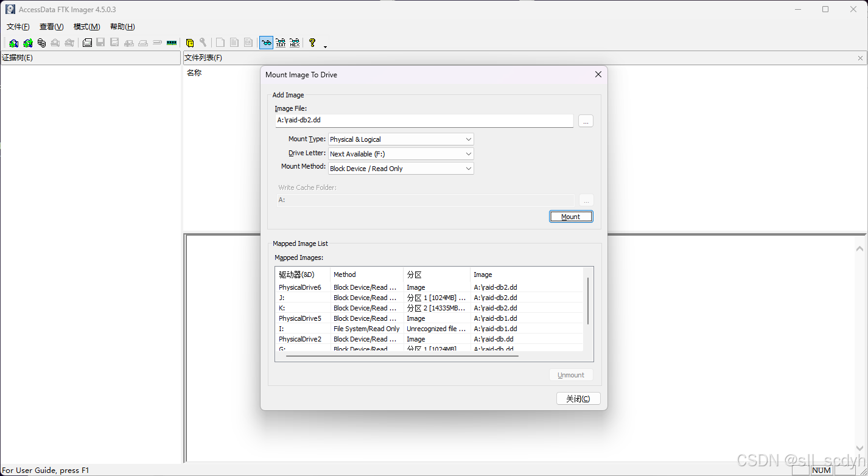The height and width of the screenshot is (476, 868).
Task: Click the Export File Hash List icon
Action: [234, 43]
